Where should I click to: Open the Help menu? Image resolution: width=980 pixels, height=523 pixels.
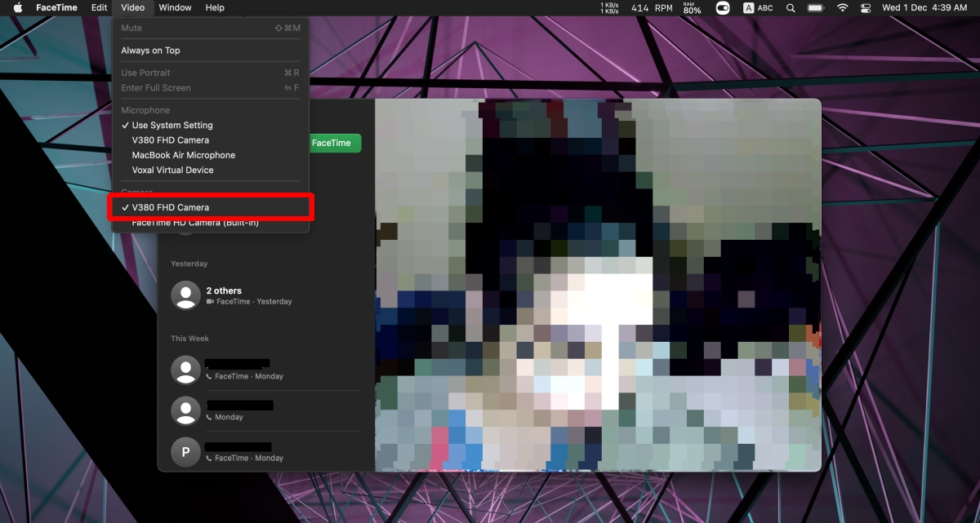(x=215, y=8)
